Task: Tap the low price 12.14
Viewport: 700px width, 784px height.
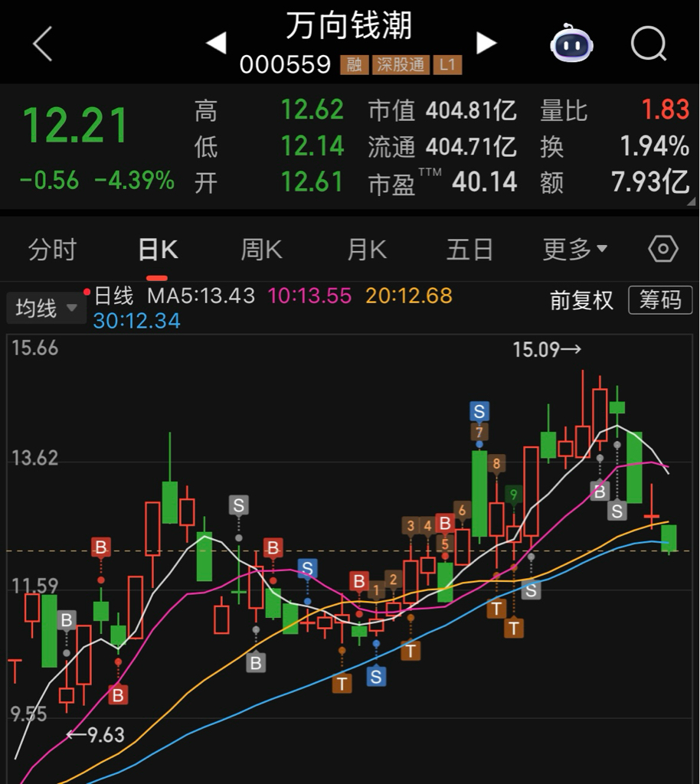Action: click(x=312, y=146)
